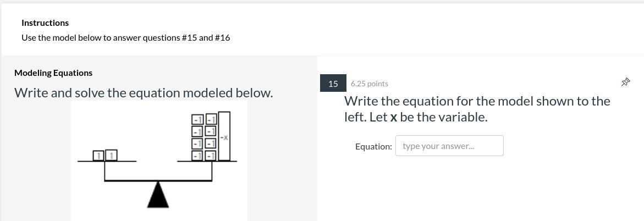Click the 'Use the model below' instruction text

pos(126,38)
